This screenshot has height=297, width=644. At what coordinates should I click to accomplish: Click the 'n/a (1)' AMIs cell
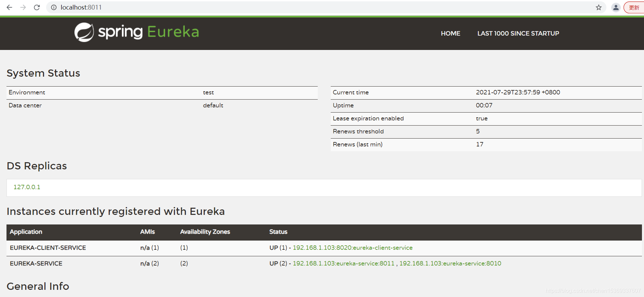click(x=150, y=248)
